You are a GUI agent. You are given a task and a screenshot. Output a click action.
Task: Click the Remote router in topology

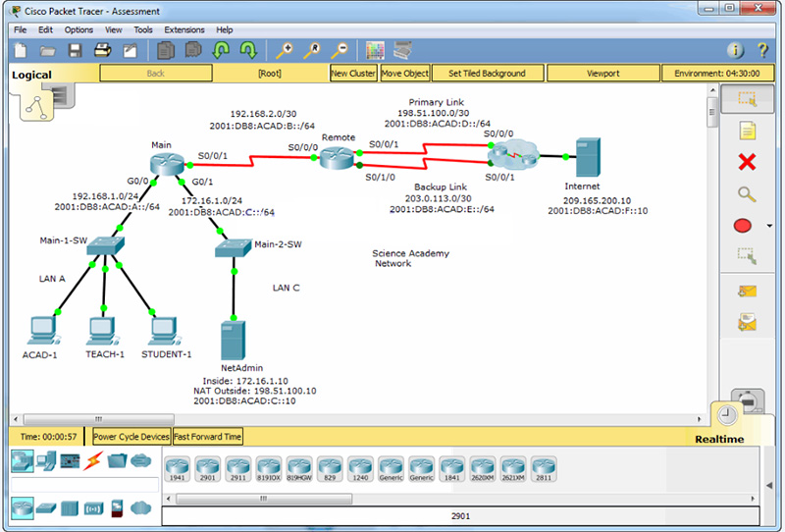coord(337,158)
